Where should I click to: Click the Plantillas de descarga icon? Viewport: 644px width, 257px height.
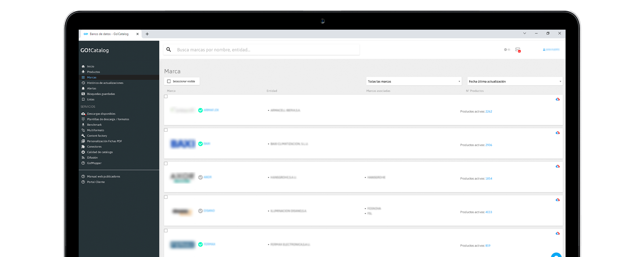tap(83, 119)
